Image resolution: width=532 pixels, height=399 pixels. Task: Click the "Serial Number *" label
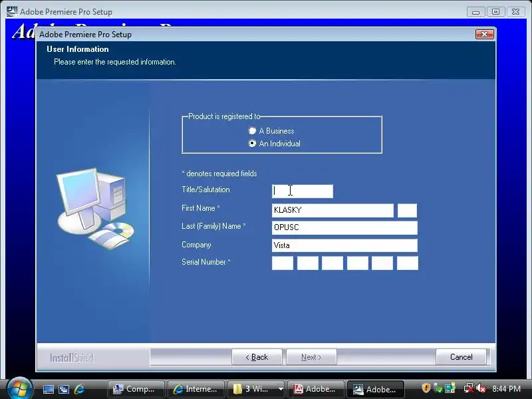(x=206, y=262)
